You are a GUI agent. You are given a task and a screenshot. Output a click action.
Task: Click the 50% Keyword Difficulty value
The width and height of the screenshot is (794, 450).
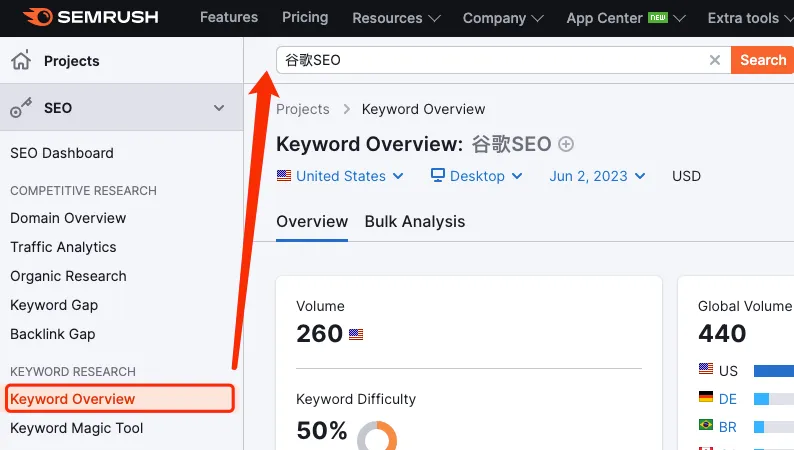322,431
